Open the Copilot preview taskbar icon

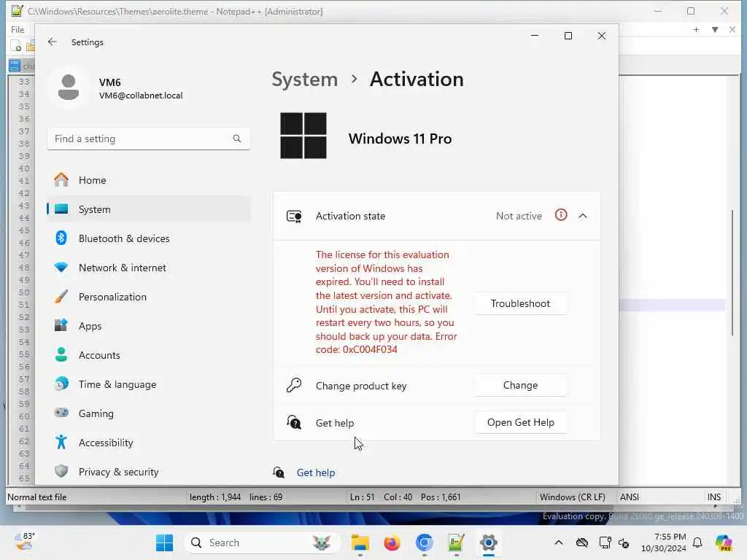click(x=724, y=542)
